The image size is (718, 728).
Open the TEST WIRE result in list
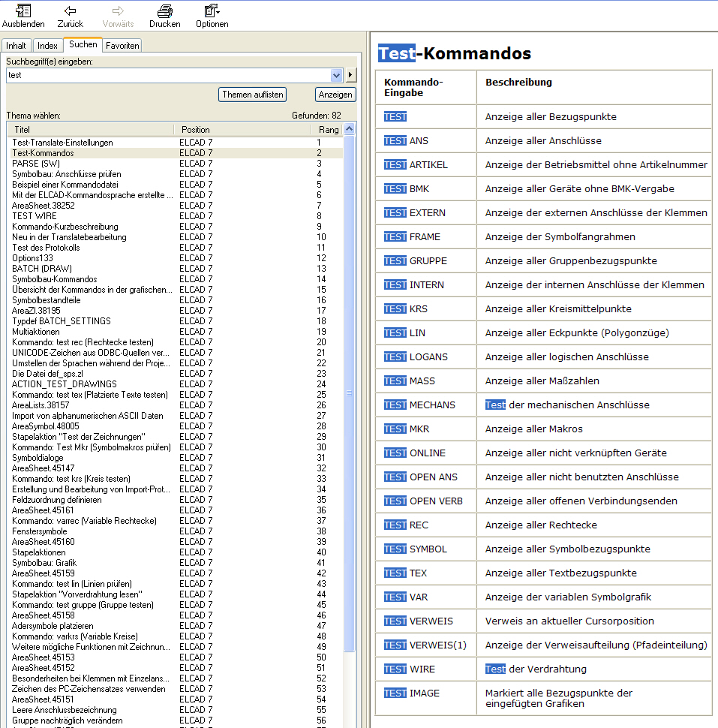click(35, 216)
